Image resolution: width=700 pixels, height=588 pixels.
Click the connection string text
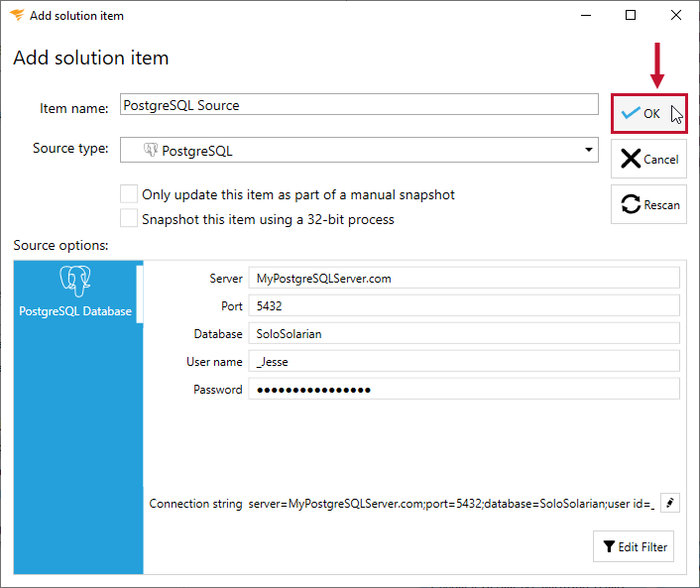(451, 504)
